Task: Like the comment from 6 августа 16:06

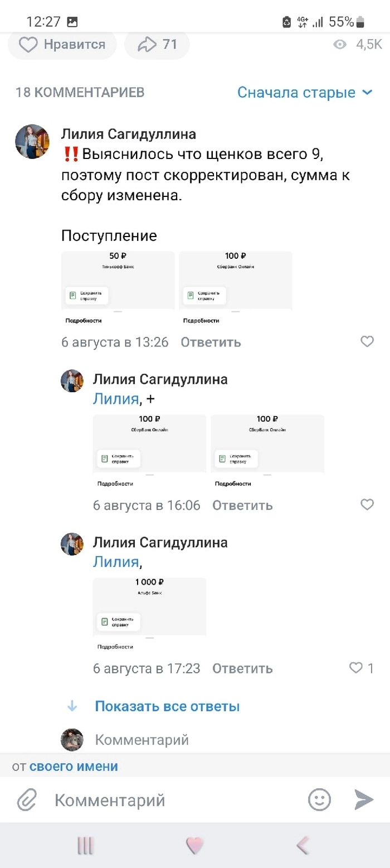Action: [367, 505]
